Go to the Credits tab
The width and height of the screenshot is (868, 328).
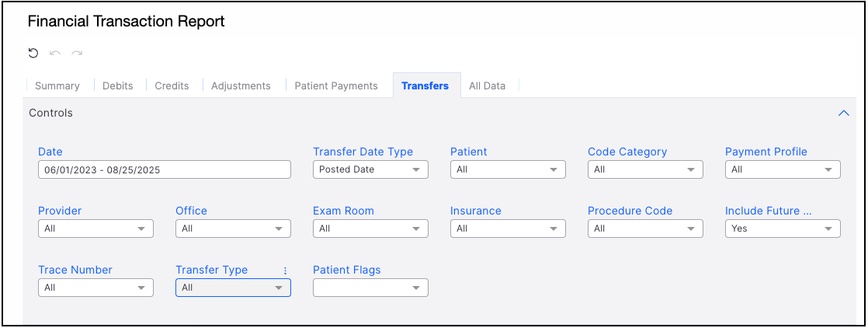172,85
